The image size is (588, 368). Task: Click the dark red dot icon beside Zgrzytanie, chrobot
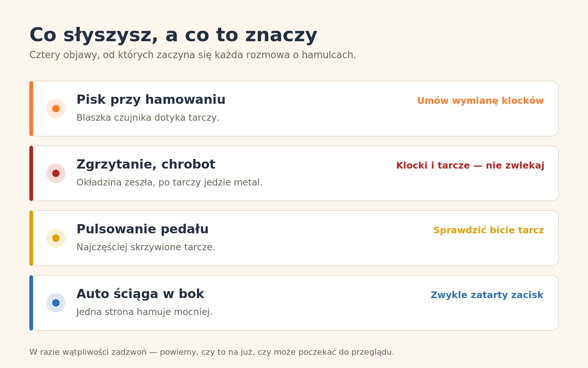click(x=56, y=173)
